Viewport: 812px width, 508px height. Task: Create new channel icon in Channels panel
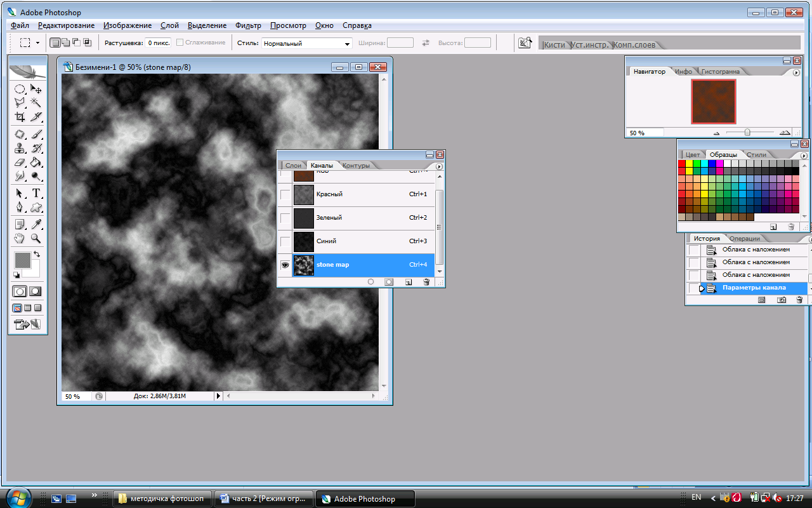click(408, 281)
